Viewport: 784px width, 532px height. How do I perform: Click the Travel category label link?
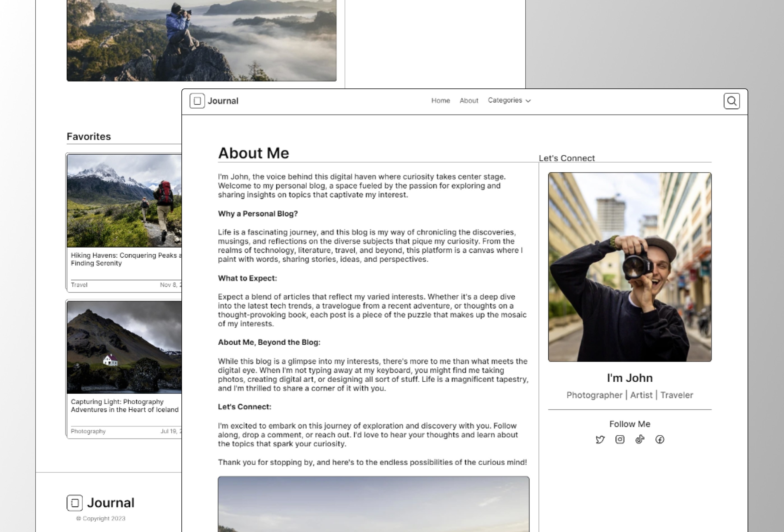(79, 284)
